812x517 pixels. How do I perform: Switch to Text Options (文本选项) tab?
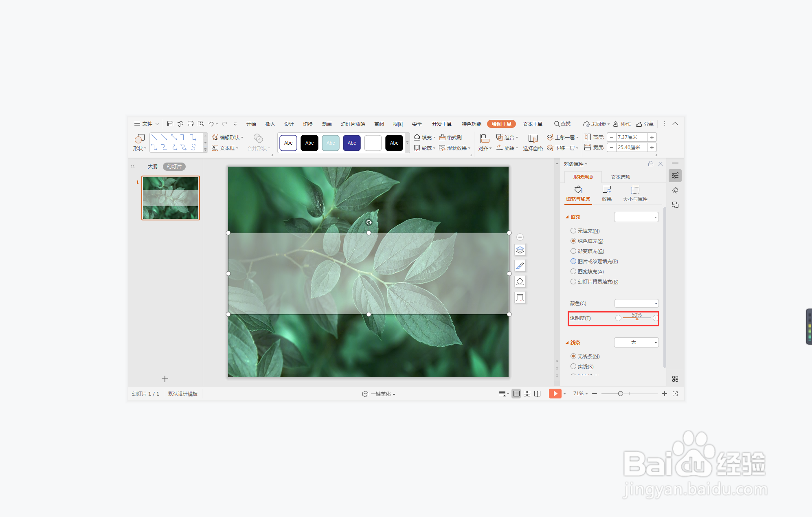pyautogui.click(x=620, y=177)
